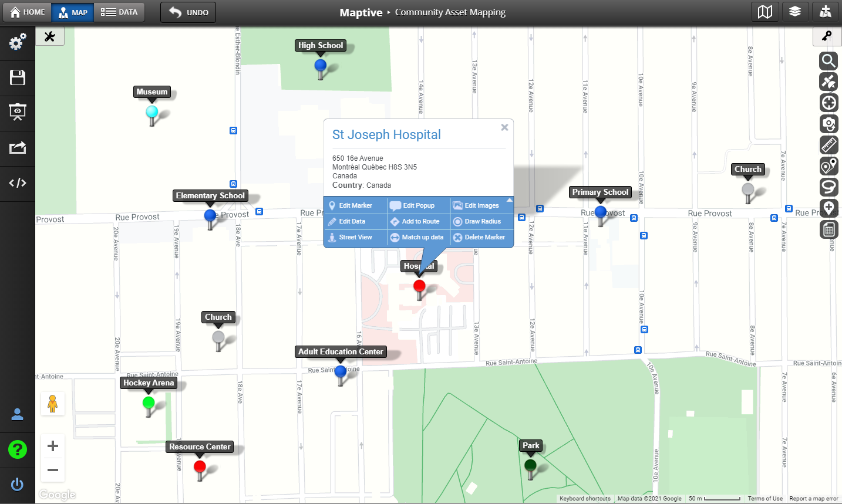Select the lasso selection tool
This screenshot has width=842, height=504.
(x=828, y=187)
